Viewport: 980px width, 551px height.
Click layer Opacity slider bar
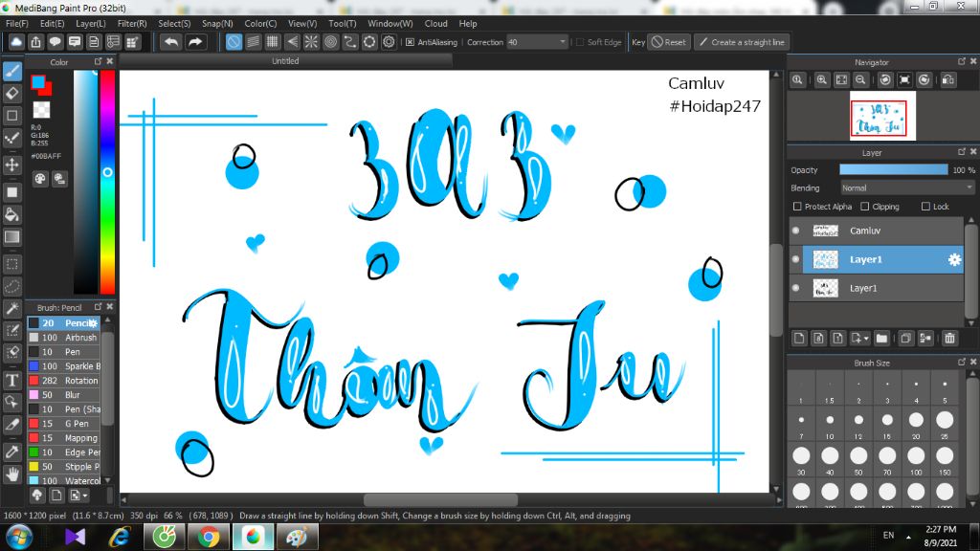[x=893, y=170]
